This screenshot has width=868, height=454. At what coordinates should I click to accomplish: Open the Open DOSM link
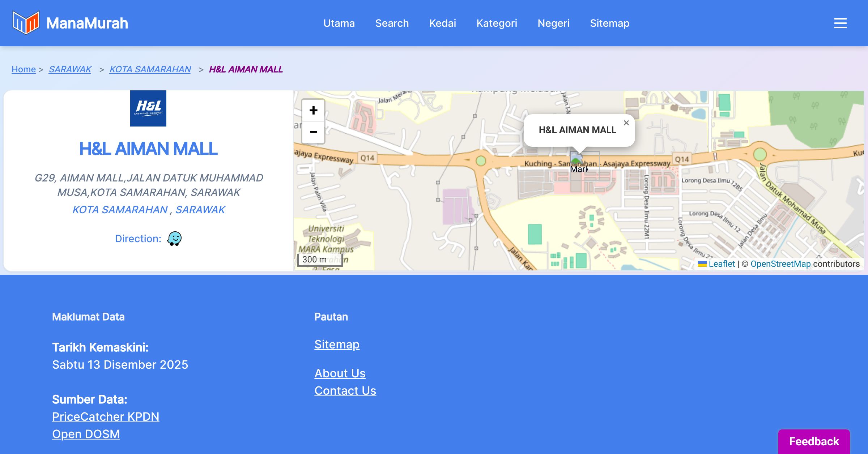point(86,434)
